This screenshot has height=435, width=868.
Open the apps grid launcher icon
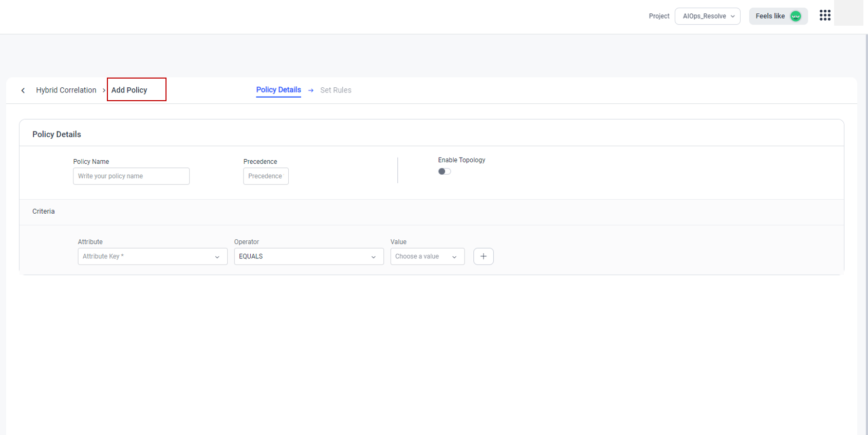[x=825, y=15]
